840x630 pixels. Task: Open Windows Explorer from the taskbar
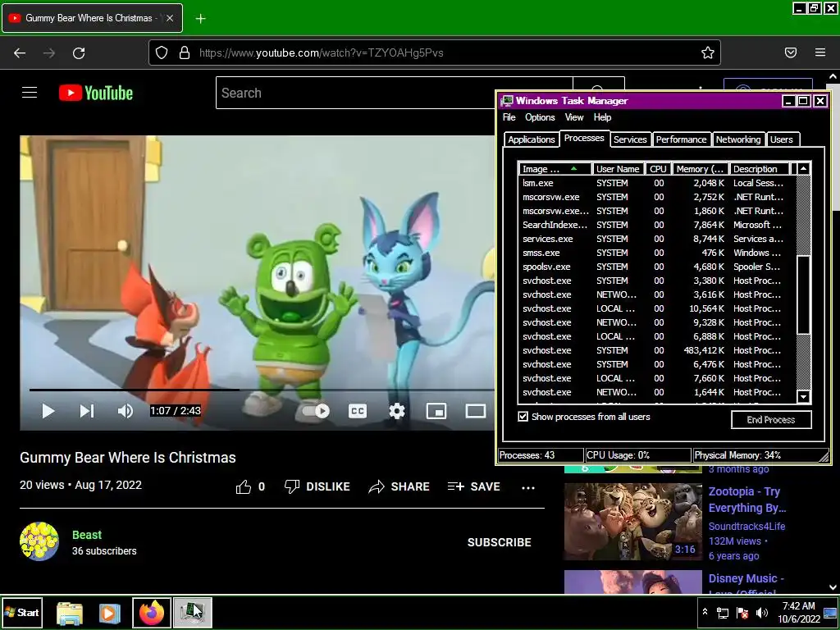70,614
